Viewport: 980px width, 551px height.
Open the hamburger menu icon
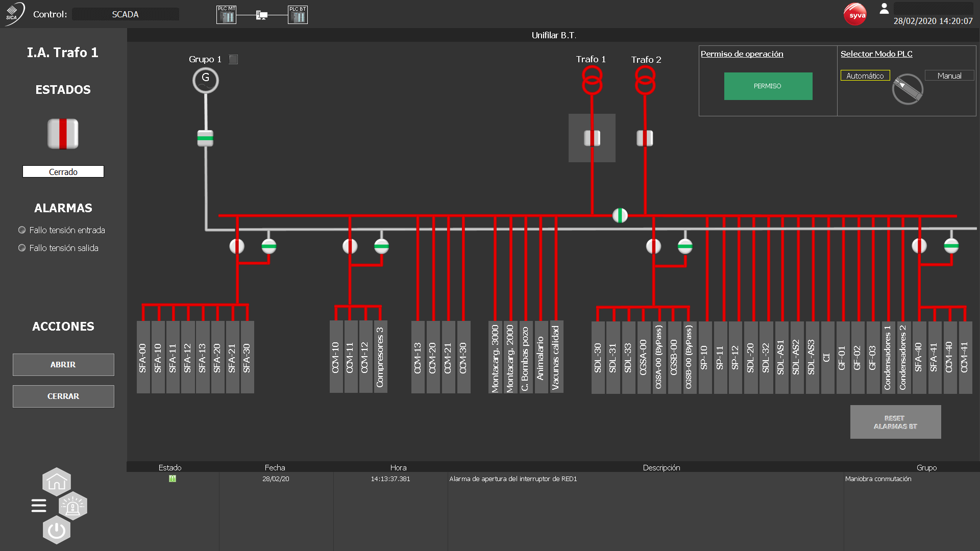39,506
